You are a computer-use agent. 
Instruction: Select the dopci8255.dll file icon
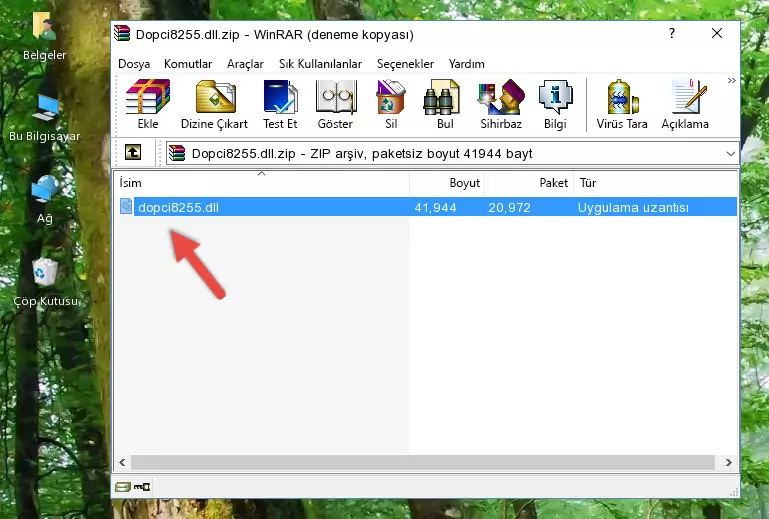126,207
